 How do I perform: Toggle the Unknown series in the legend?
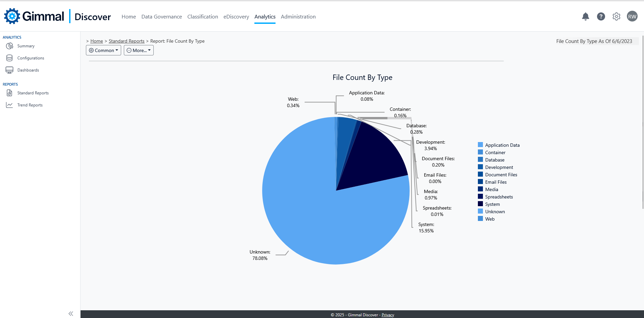click(x=495, y=212)
